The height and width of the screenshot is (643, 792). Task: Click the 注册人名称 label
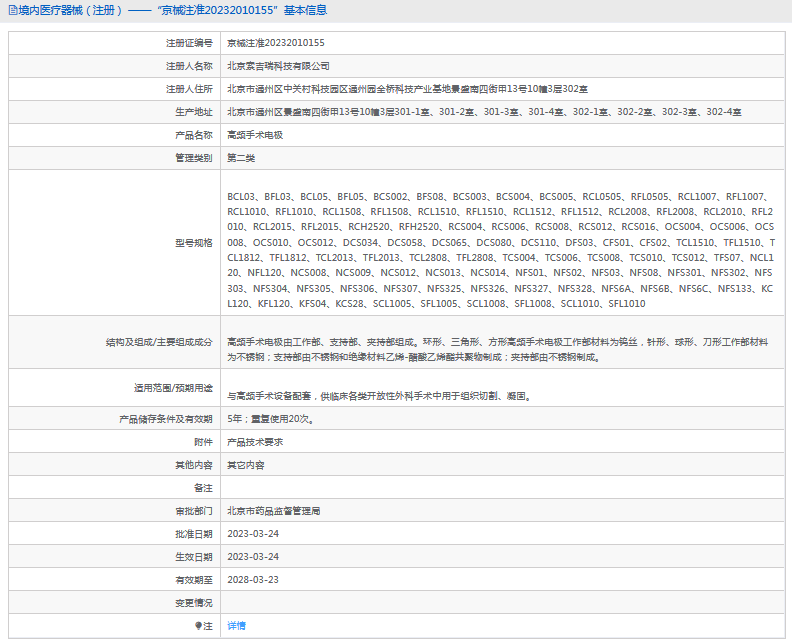coord(189,66)
